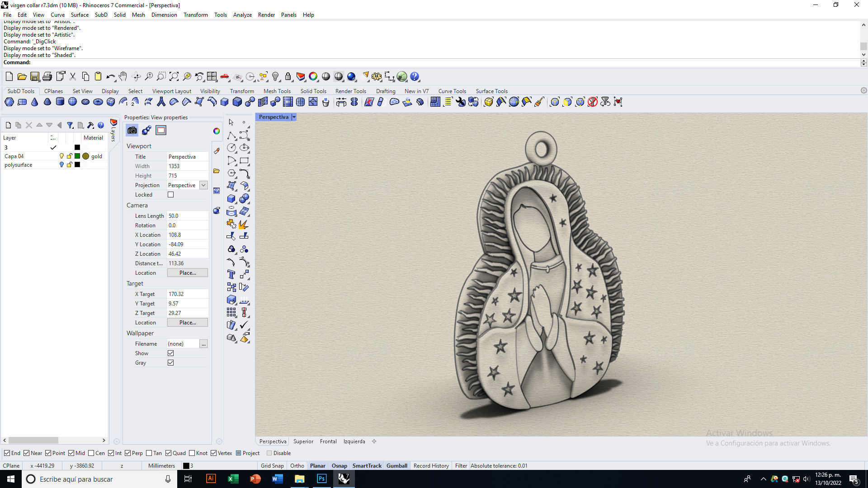Click the SubD cone icon
The image size is (868, 488).
34,102
